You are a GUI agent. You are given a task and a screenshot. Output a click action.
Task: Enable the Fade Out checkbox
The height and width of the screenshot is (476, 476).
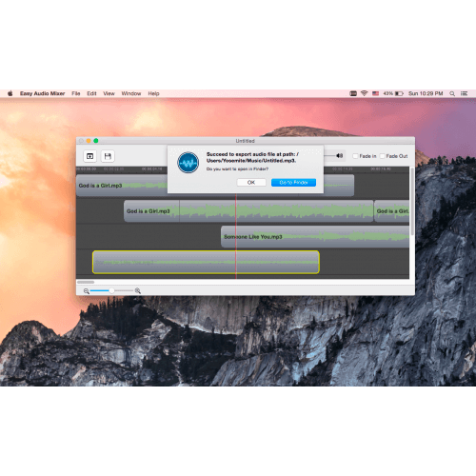(x=383, y=156)
